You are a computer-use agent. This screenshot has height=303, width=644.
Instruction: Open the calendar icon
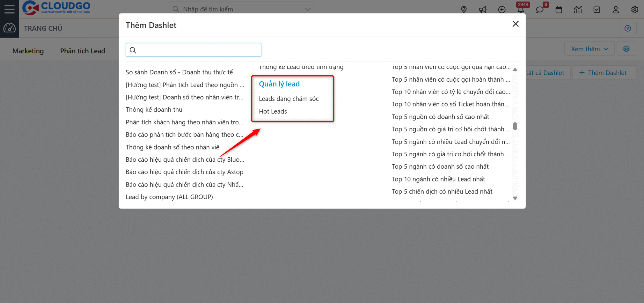(x=559, y=10)
